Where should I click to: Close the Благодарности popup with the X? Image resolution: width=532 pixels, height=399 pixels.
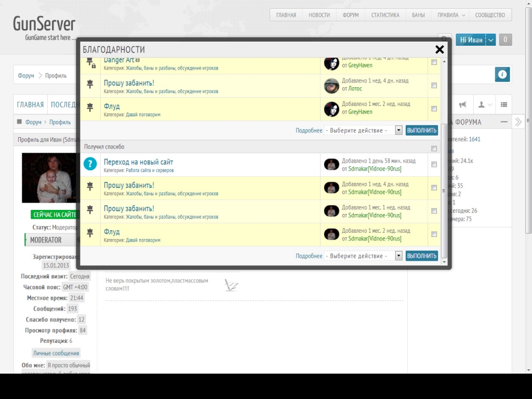440,49
